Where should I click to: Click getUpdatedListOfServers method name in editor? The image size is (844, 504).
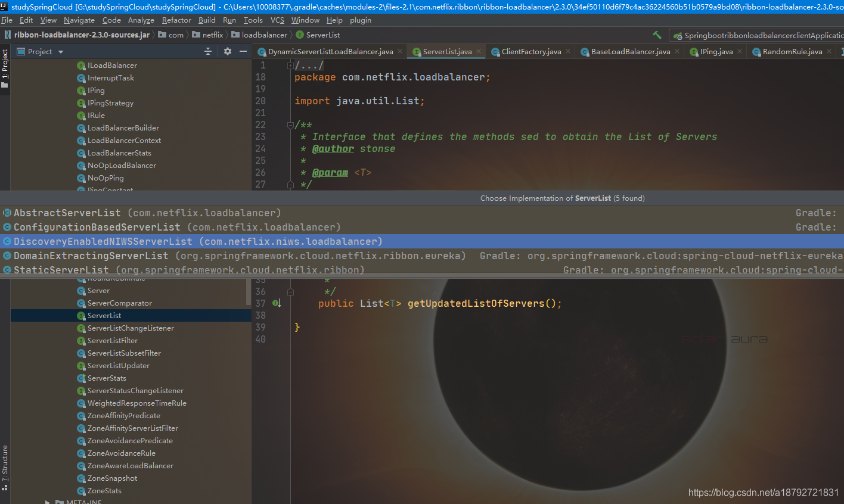pos(476,303)
